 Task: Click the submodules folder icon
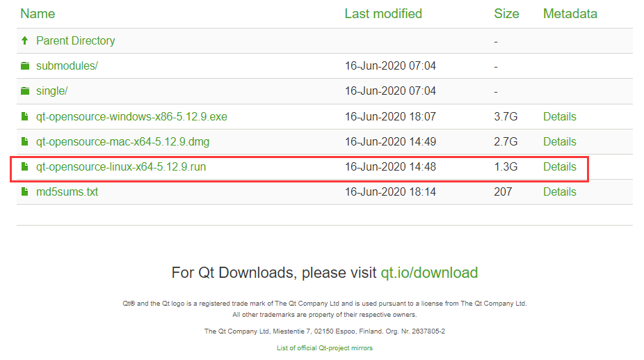point(25,66)
